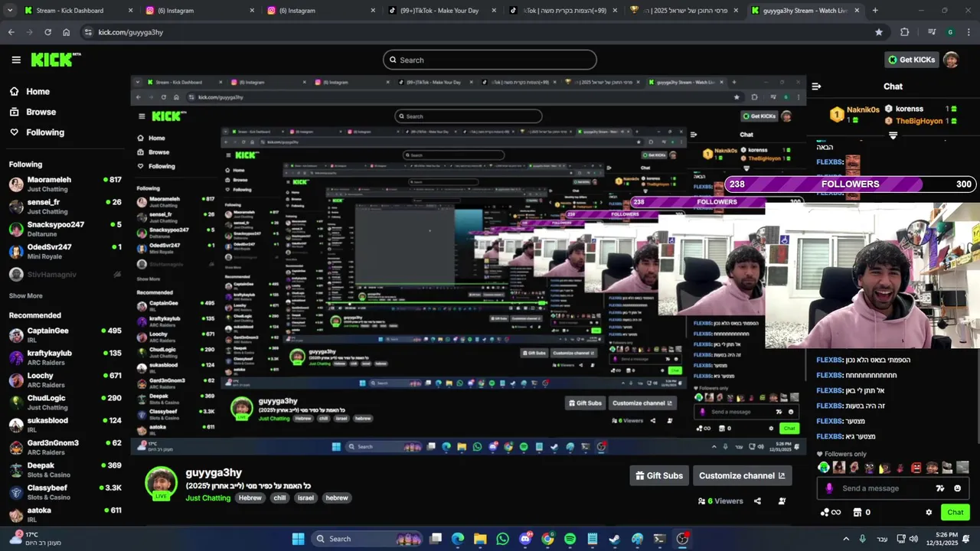This screenshot has width=980, height=551.
Task: Open offline channel StivHamagniv
Action: coord(65,274)
